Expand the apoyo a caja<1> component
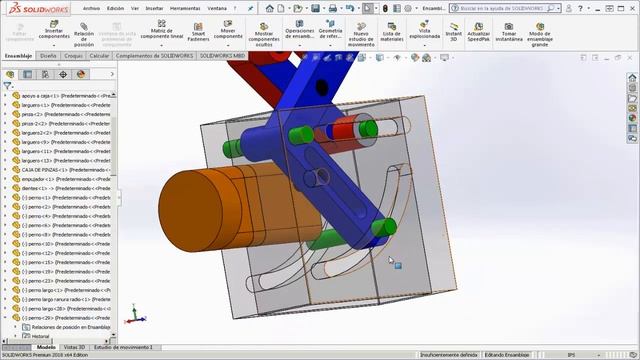 tap(5, 96)
